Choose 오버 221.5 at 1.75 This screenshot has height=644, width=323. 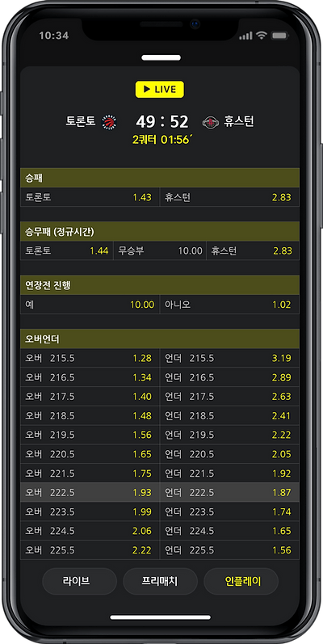coord(90,474)
